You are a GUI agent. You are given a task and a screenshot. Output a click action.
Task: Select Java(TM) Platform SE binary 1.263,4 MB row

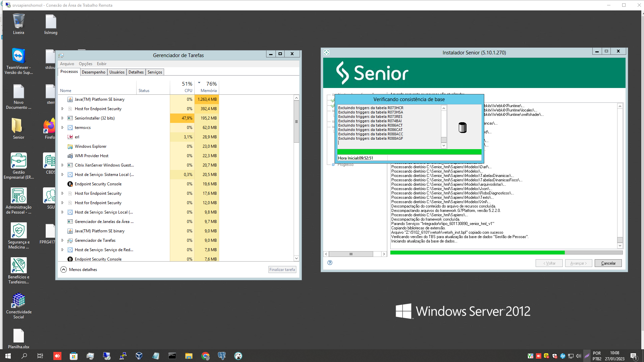(139, 99)
